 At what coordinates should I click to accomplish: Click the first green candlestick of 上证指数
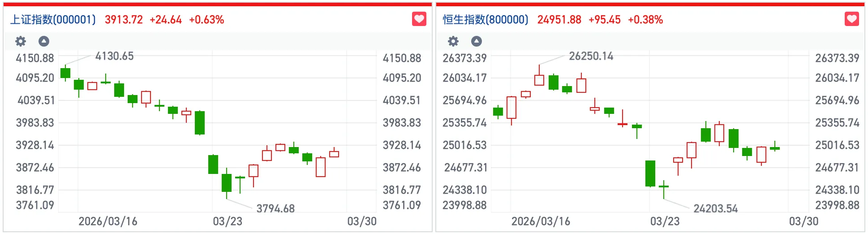point(65,73)
